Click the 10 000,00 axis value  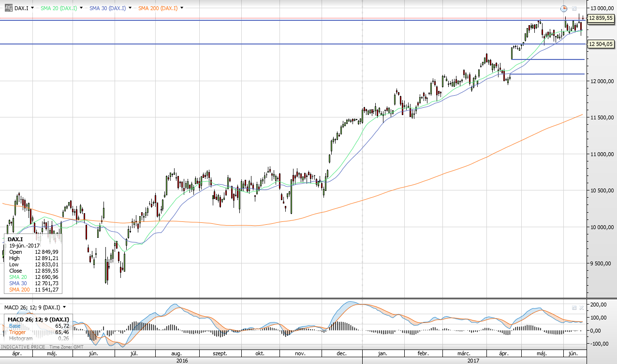pyautogui.click(x=601, y=227)
